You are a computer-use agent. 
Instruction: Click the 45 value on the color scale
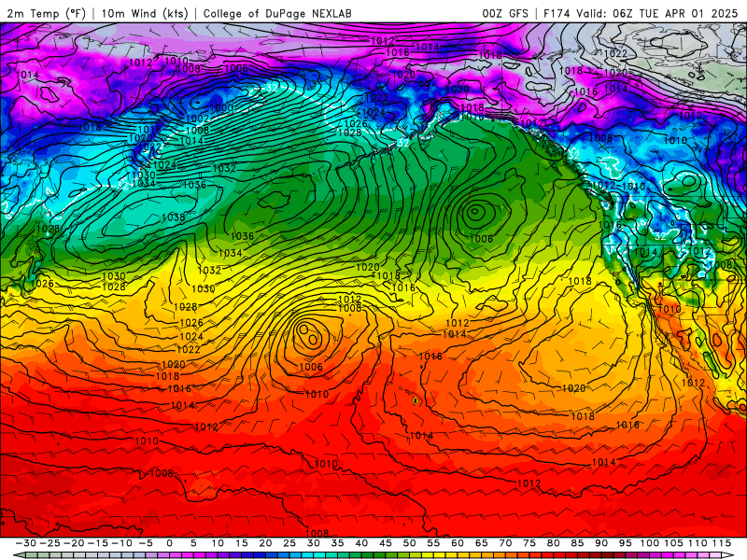click(x=385, y=543)
